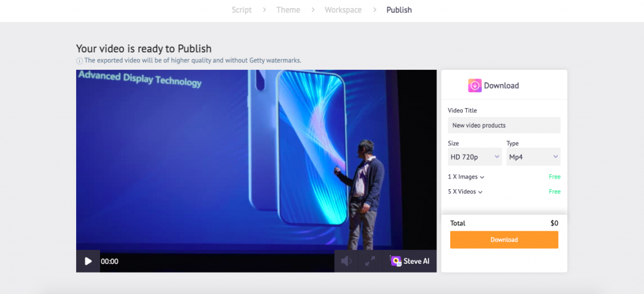The image size is (644, 294).
Task: Click the Steve AI logo in the player
Action: pos(409,261)
